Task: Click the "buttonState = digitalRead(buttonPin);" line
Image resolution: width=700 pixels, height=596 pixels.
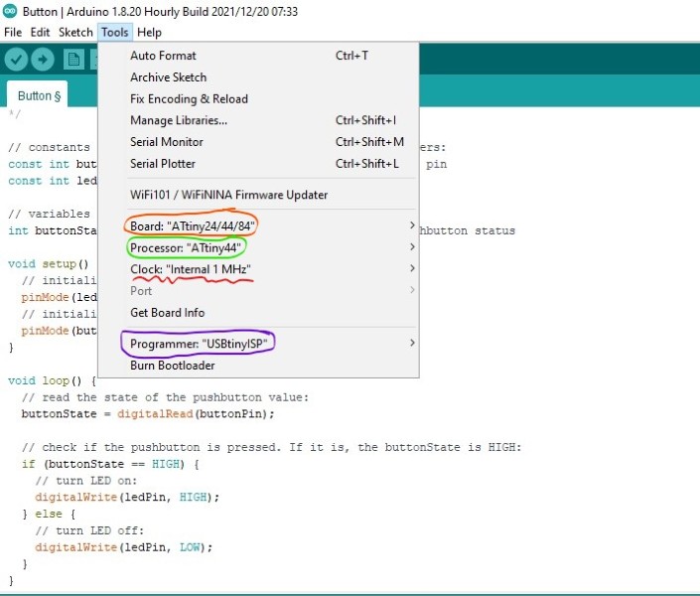Action: [148, 413]
